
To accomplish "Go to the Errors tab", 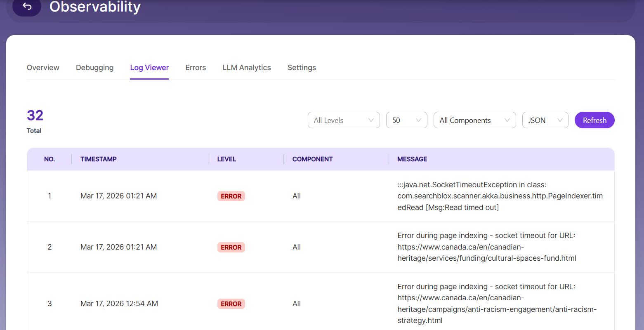I will [x=196, y=68].
